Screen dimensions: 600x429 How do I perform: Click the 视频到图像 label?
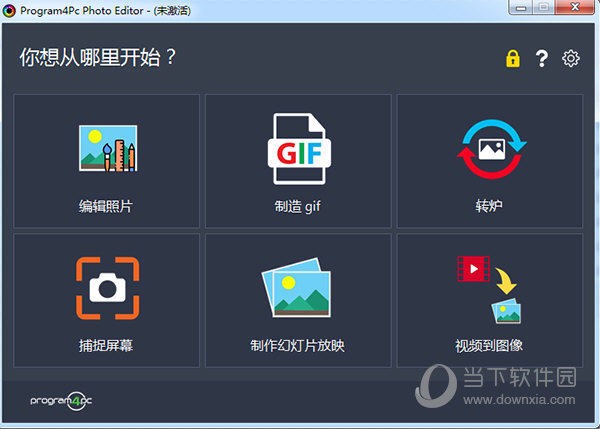point(489,346)
